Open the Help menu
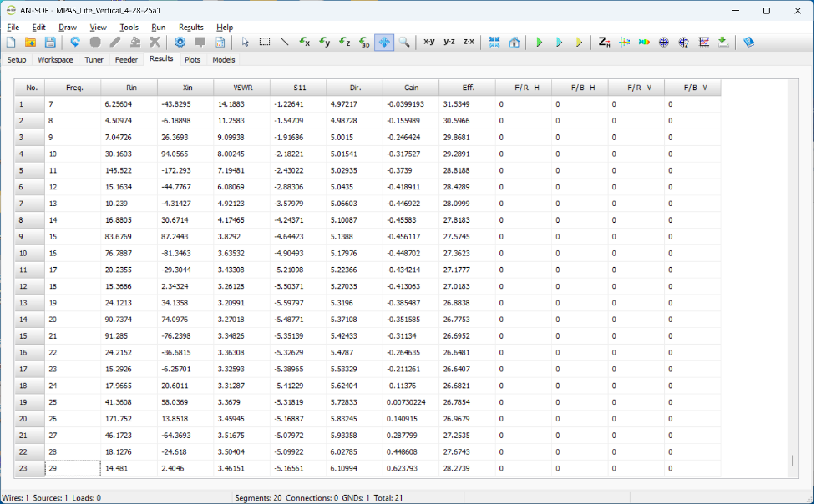Screen dimensions: 816x504 pyautogui.click(x=225, y=27)
